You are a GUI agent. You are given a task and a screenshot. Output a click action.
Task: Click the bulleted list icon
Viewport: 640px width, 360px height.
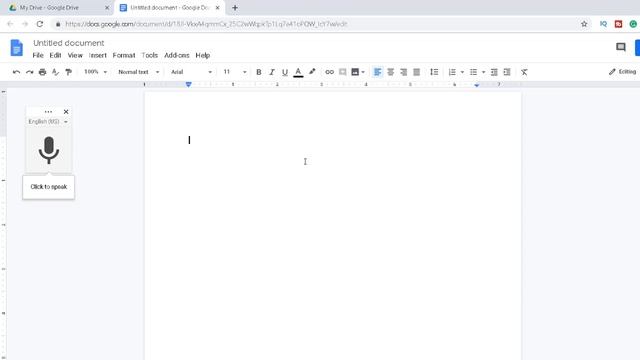click(473, 72)
